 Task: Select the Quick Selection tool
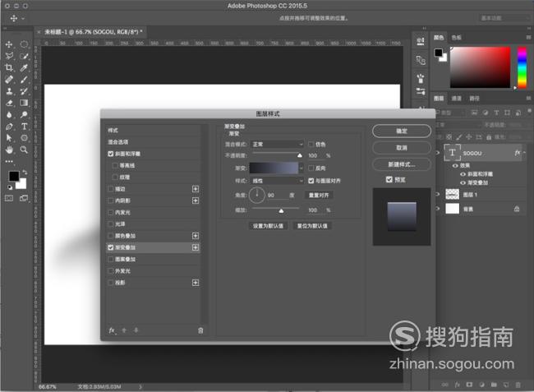pos(24,56)
